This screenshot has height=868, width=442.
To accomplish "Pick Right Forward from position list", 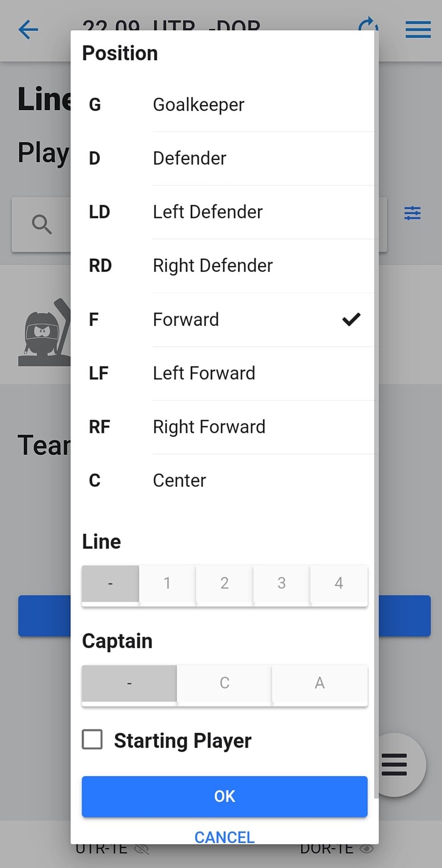I will click(x=209, y=427).
